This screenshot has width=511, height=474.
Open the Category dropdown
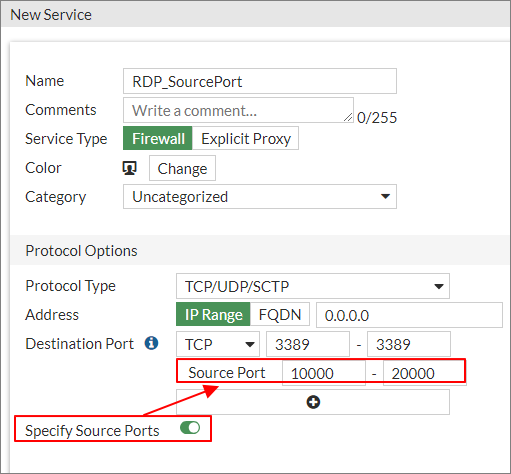click(x=260, y=197)
